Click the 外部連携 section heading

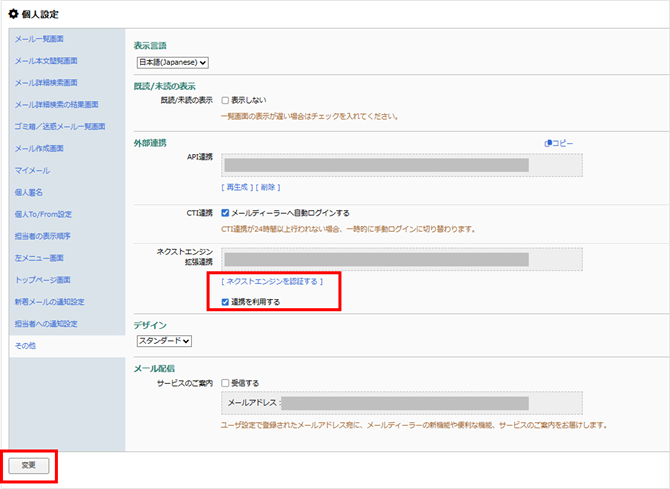pos(150,143)
